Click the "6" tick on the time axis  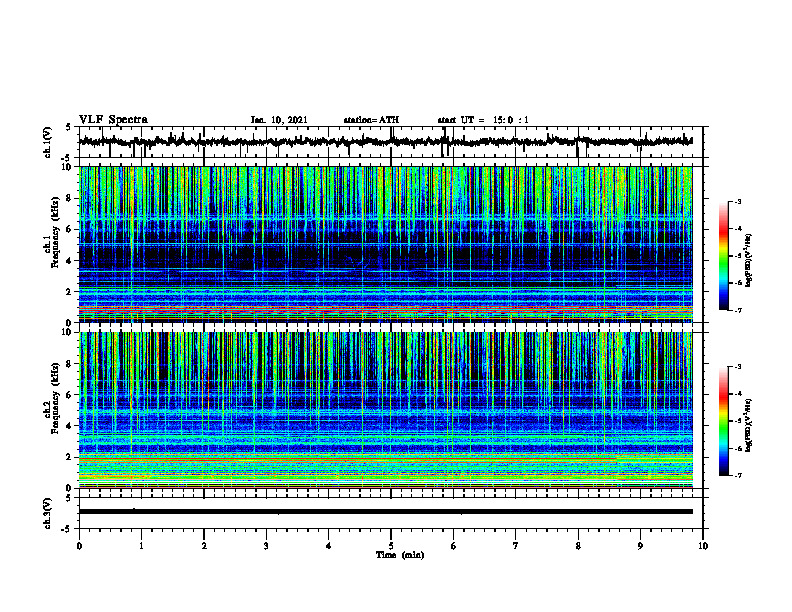(x=454, y=546)
